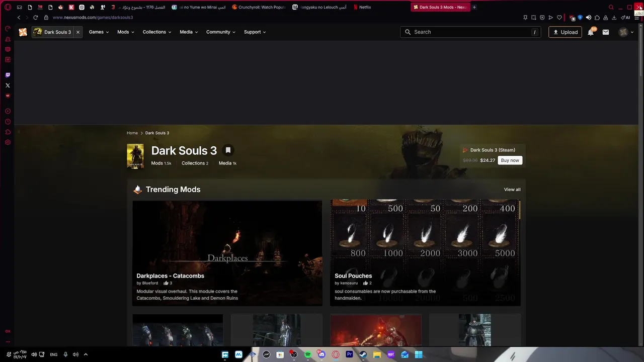
Task: Open the notifications bell icon
Action: pyautogui.click(x=591, y=32)
